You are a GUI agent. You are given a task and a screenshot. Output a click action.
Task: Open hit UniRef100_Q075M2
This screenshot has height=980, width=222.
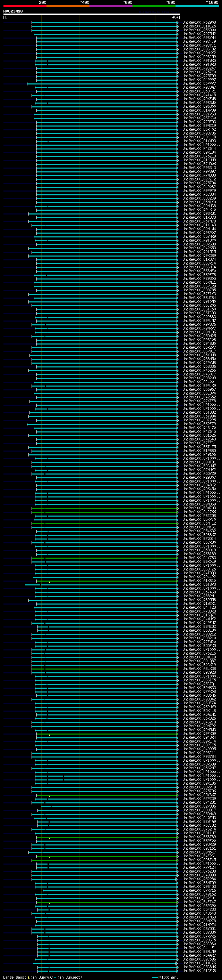(199, 34)
